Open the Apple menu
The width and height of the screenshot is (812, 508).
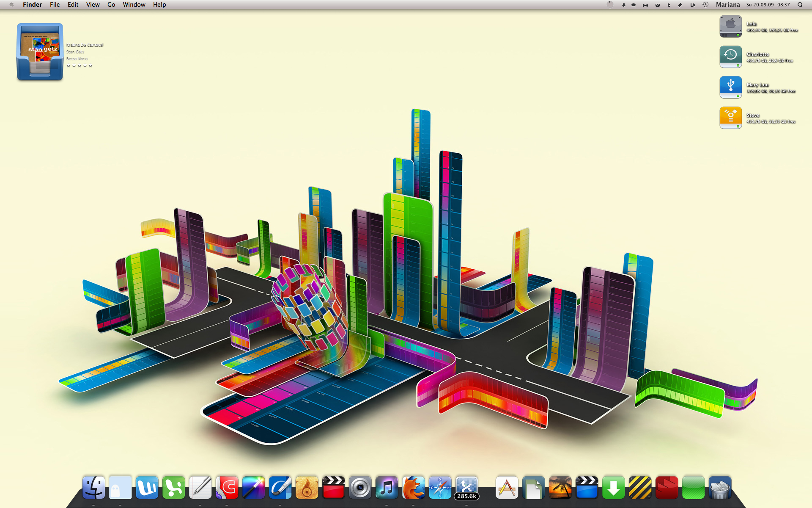point(11,5)
